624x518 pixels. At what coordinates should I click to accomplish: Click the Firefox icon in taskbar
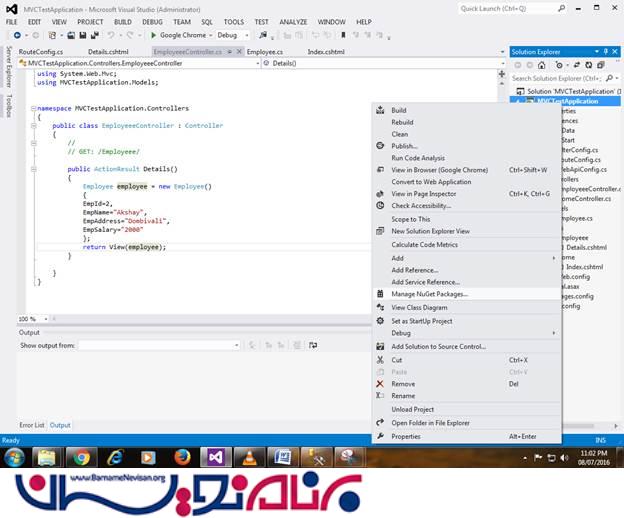coord(181,457)
